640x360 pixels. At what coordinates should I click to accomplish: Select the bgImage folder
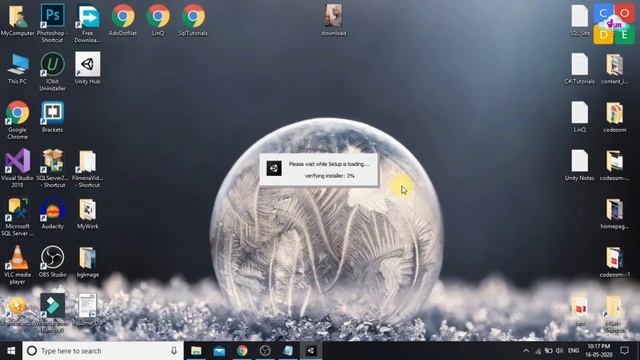[x=87, y=262]
